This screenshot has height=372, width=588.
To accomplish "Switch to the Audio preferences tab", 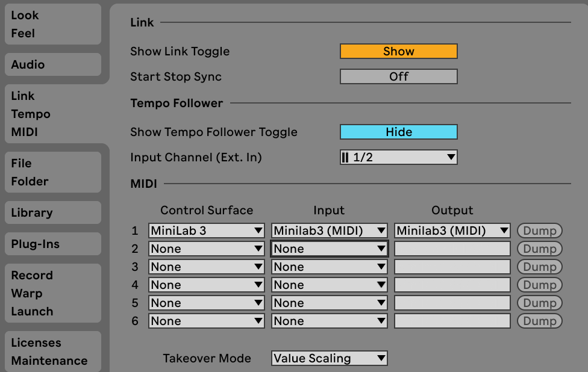I will tap(53, 64).
